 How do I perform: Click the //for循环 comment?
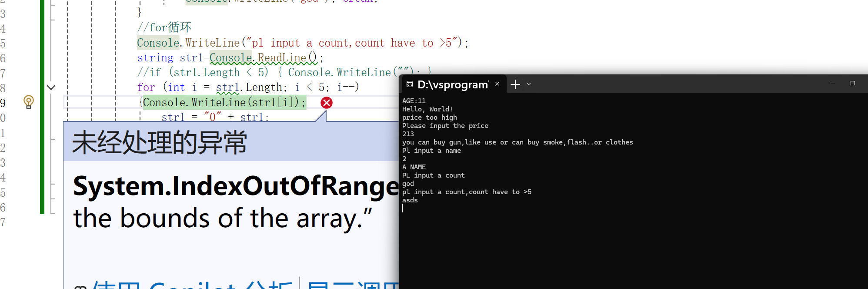click(164, 27)
